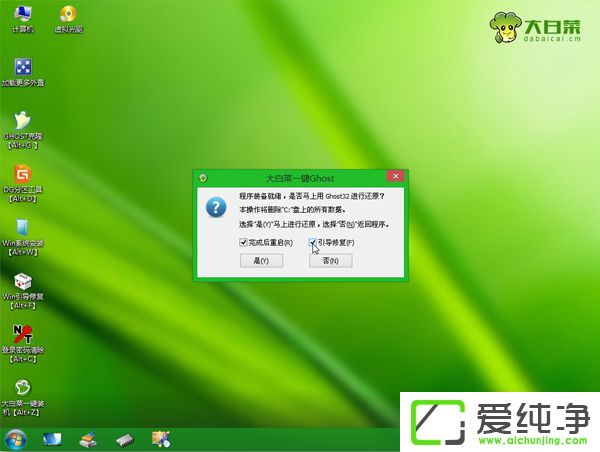Close the 大白菜一键Ghost dialog

pyautogui.click(x=395, y=177)
